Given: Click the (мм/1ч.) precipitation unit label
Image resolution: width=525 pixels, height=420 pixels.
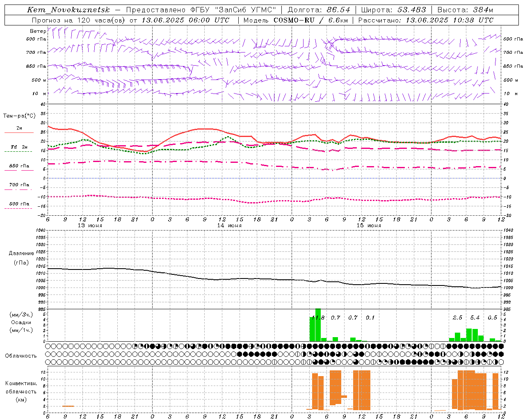Looking at the screenshot, I should (x=21, y=330).
